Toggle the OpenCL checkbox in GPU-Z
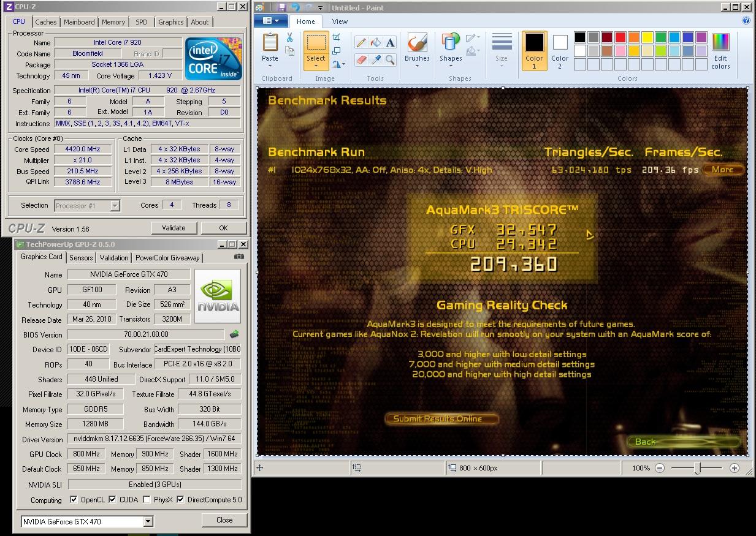This screenshot has width=756, height=536. [x=74, y=500]
